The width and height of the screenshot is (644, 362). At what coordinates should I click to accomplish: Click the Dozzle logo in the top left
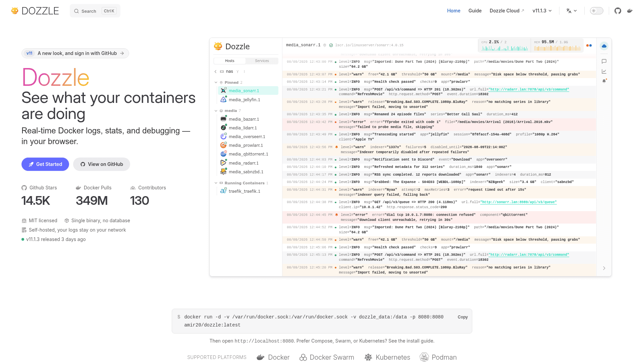pos(35,11)
